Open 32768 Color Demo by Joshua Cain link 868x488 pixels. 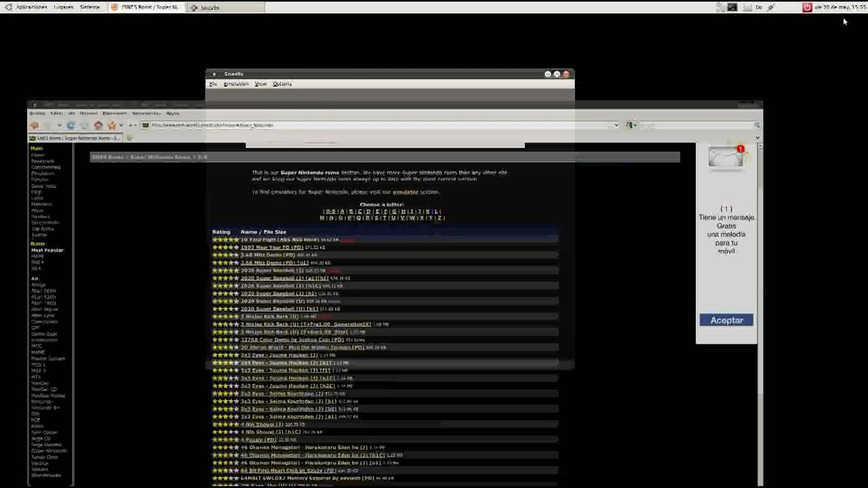(x=292, y=340)
